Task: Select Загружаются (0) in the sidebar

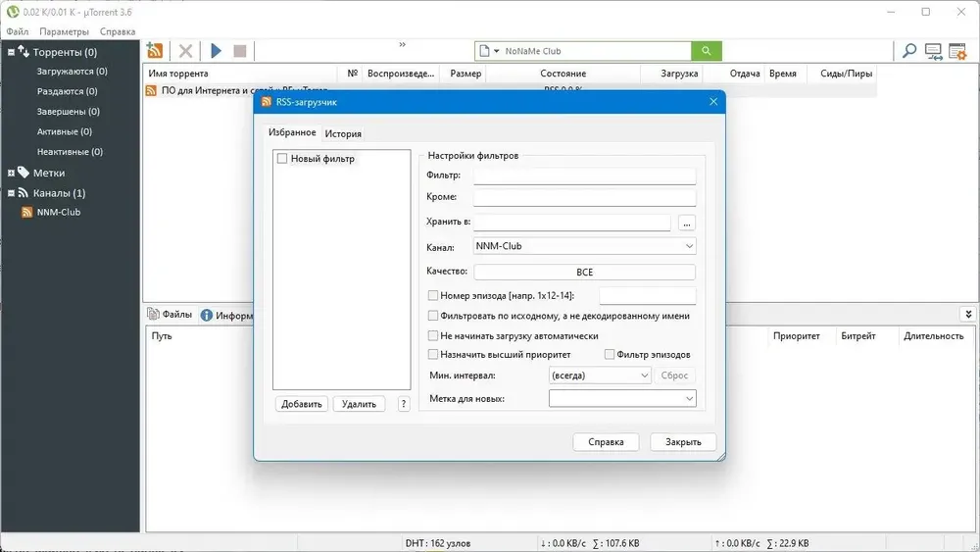Action: pos(72,72)
